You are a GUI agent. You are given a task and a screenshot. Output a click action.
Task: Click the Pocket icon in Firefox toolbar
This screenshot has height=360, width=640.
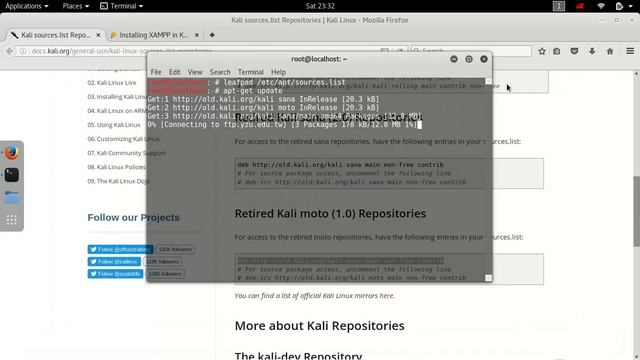574,51
